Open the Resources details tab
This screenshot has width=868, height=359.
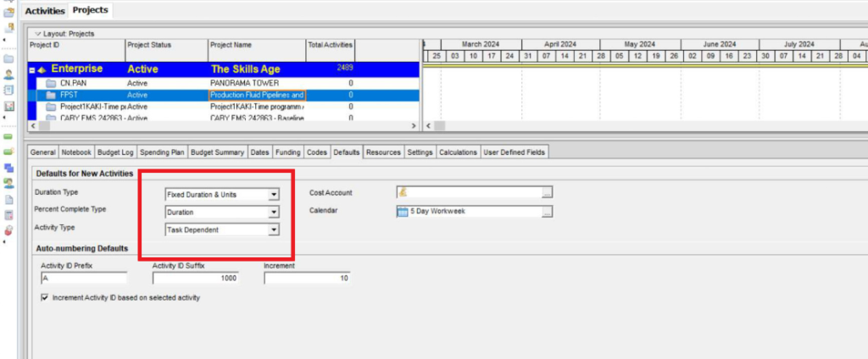(x=384, y=152)
